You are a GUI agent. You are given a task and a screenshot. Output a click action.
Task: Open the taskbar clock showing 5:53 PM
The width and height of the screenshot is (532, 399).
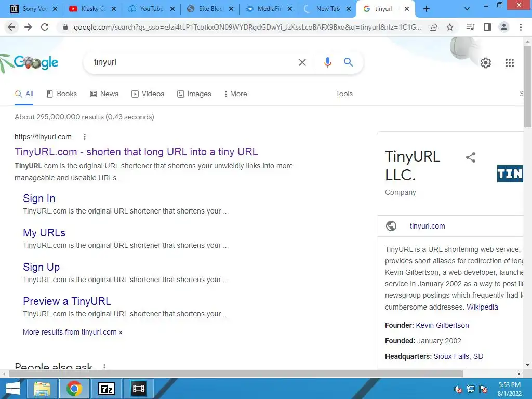509,389
